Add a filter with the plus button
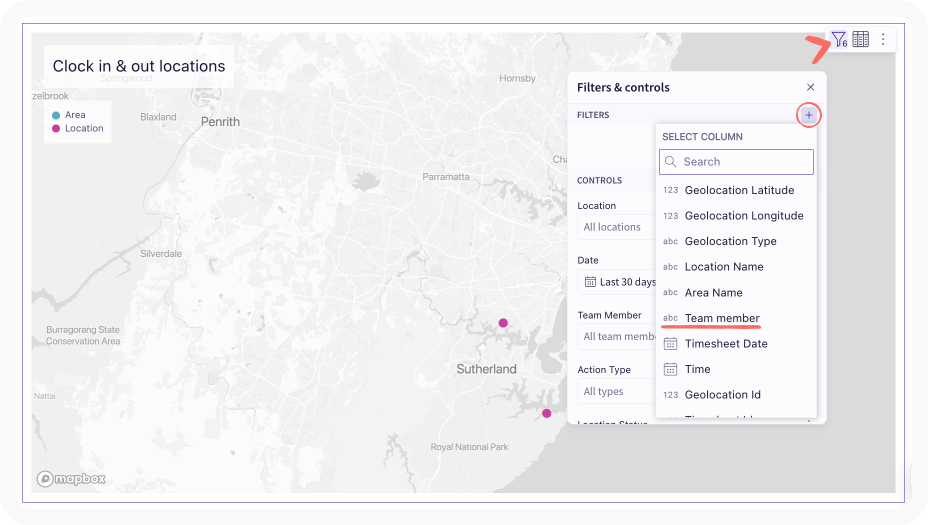 coord(808,115)
